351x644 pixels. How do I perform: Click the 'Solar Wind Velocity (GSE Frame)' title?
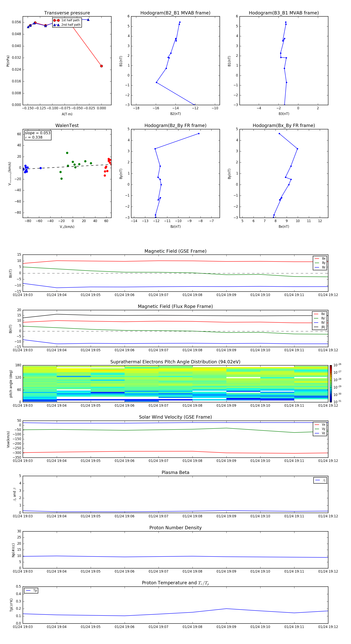coord(175,417)
